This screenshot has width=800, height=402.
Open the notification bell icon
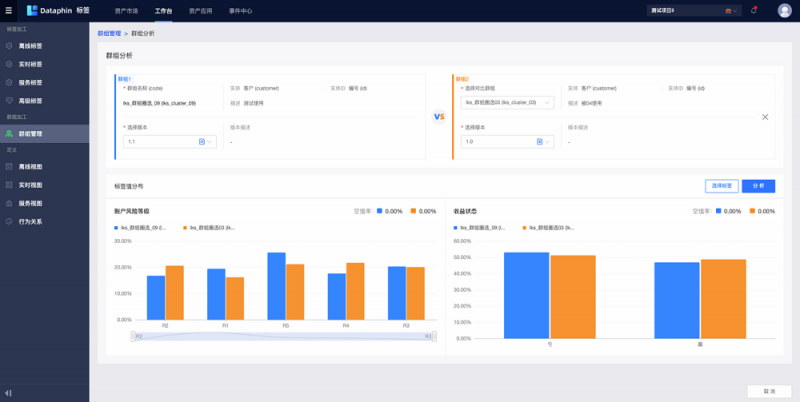click(754, 10)
